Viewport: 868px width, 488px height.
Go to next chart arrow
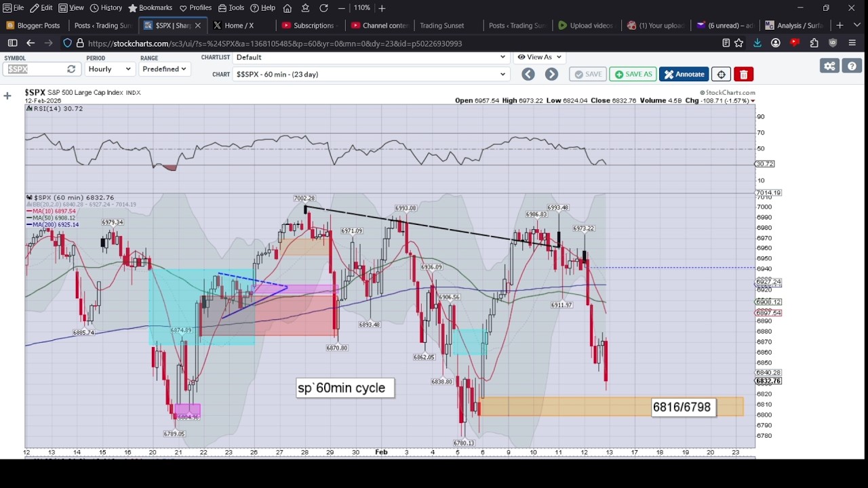(551, 75)
